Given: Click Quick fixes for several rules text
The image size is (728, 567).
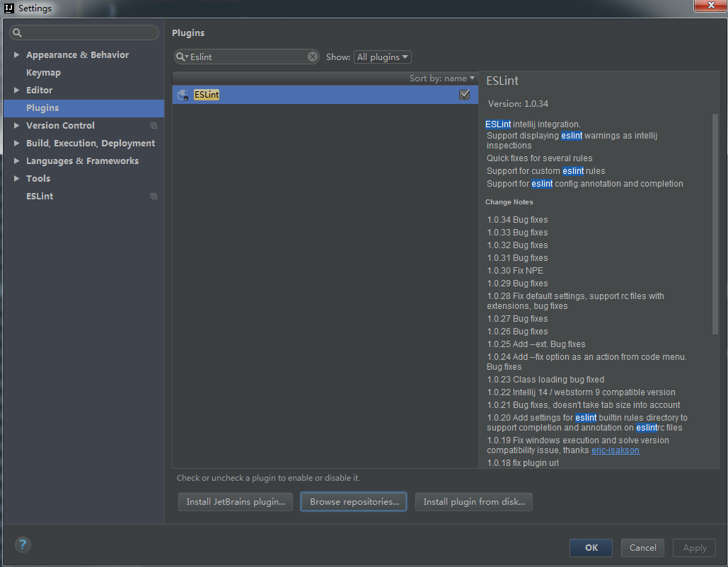Looking at the screenshot, I should [540, 158].
